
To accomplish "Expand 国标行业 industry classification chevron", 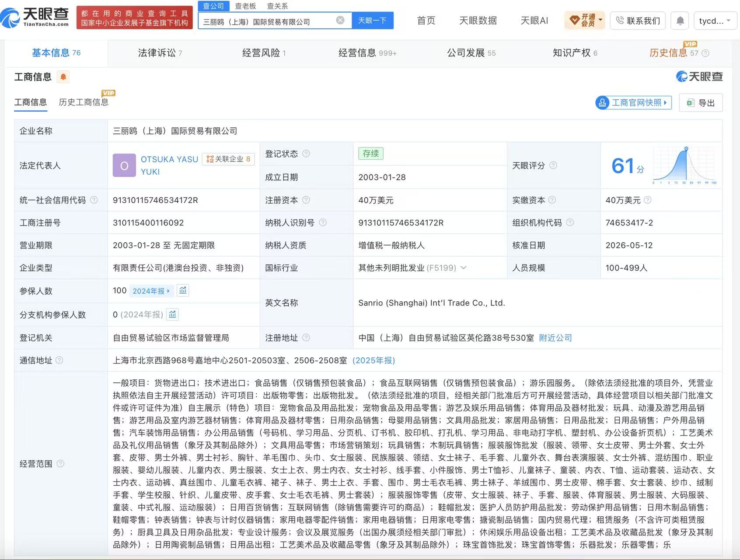I will coord(464,268).
